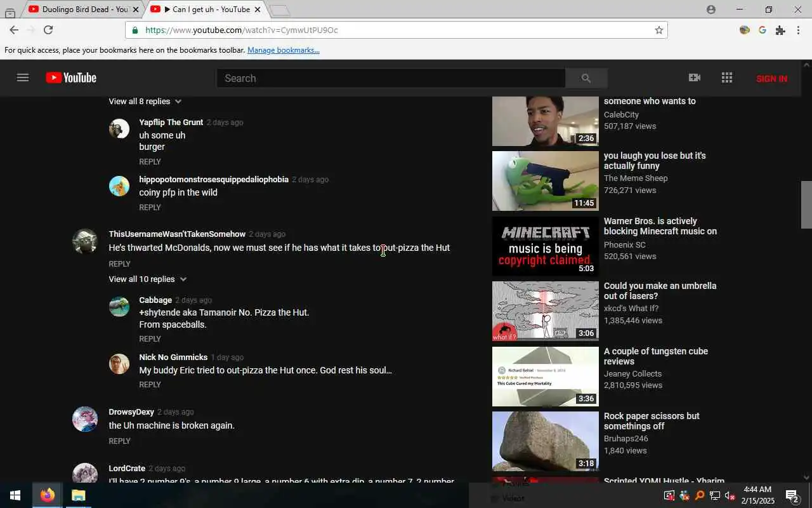Open the Windows Start menu
Screen dimensions: 812x508
coord(15,495)
